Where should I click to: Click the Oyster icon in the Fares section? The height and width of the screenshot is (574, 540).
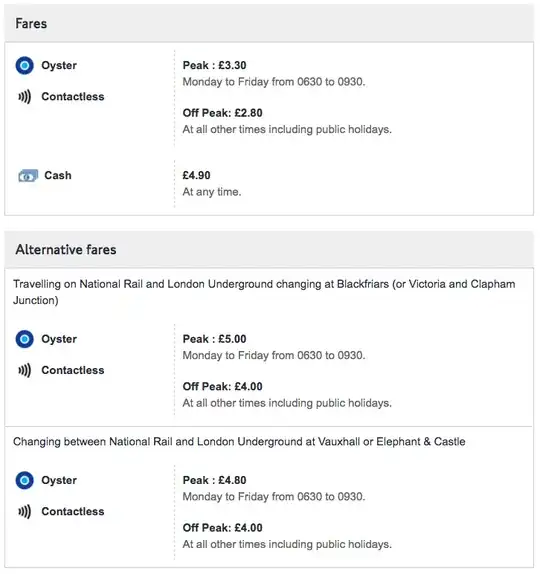click(25, 66)
